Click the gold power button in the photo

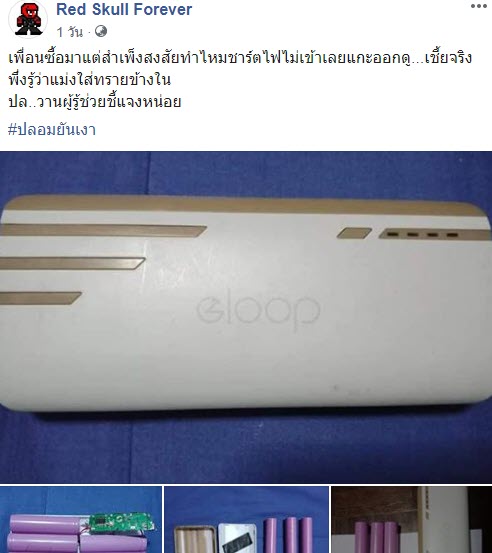(x=354, y=233)
